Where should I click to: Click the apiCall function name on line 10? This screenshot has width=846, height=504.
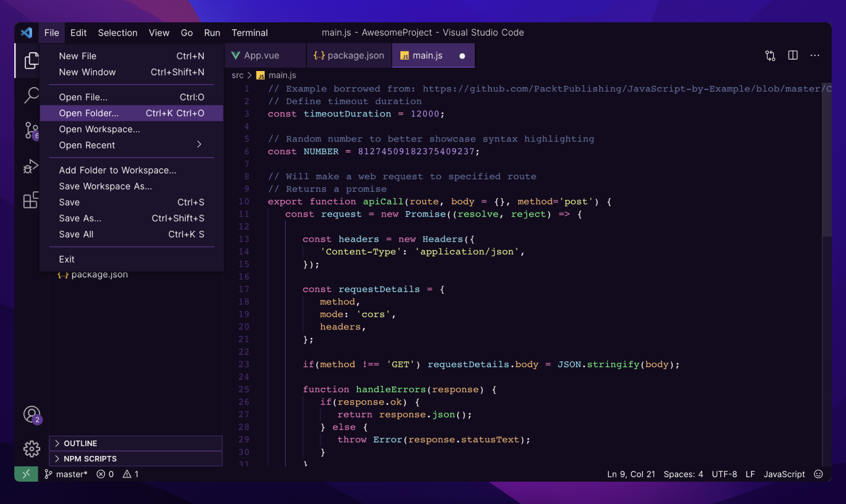click(383, 202)
